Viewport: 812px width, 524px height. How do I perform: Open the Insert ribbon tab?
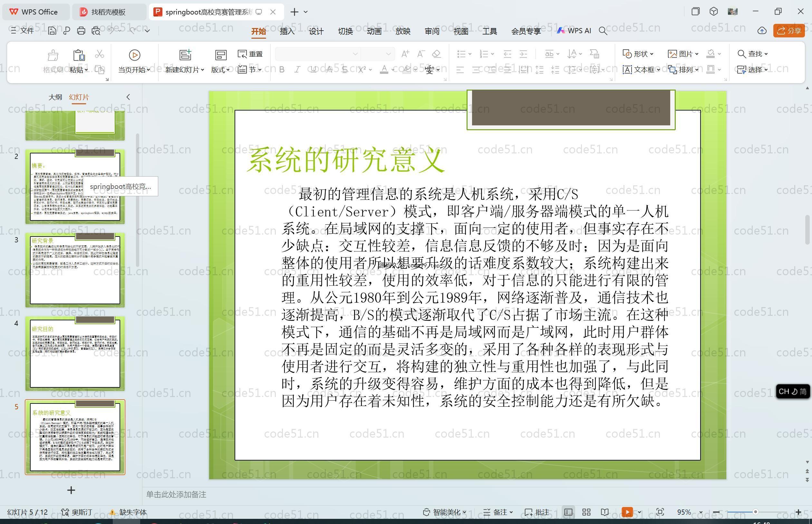coord(287,31)
